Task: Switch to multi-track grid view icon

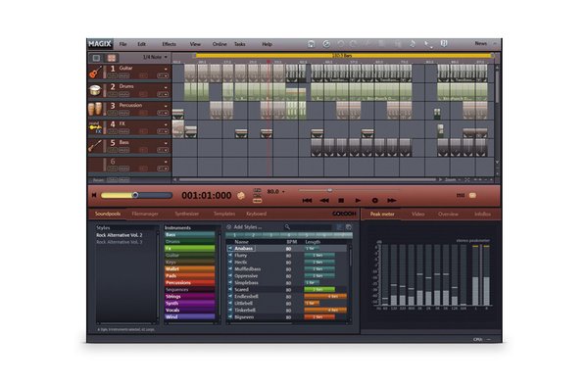Action: tap(112, 58)
